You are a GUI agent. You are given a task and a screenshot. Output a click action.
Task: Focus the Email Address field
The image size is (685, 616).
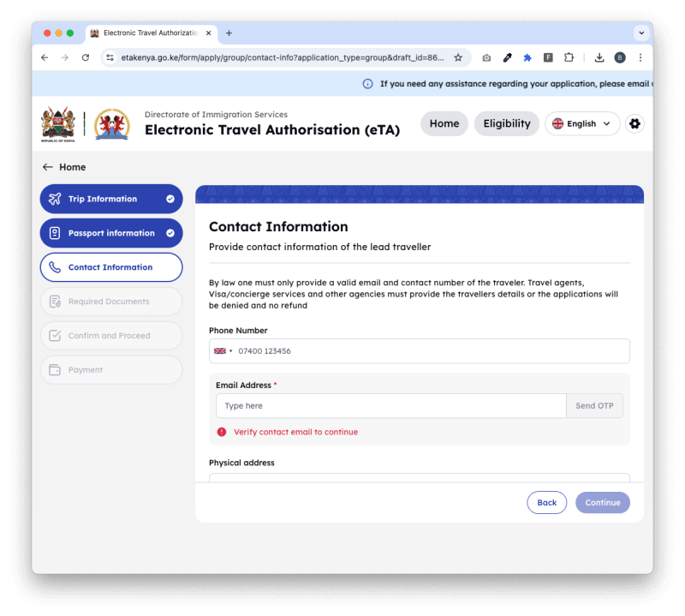point(391,406)
